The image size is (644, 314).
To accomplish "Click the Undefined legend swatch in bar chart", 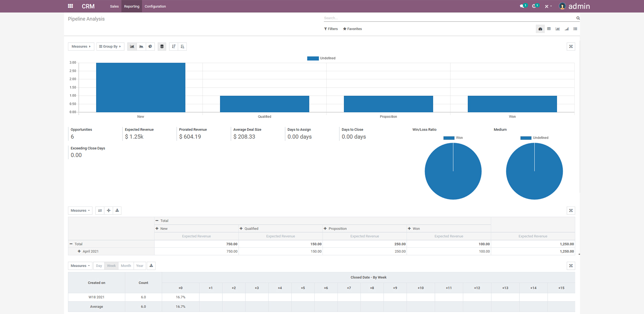I will click(x=313, y=58).
